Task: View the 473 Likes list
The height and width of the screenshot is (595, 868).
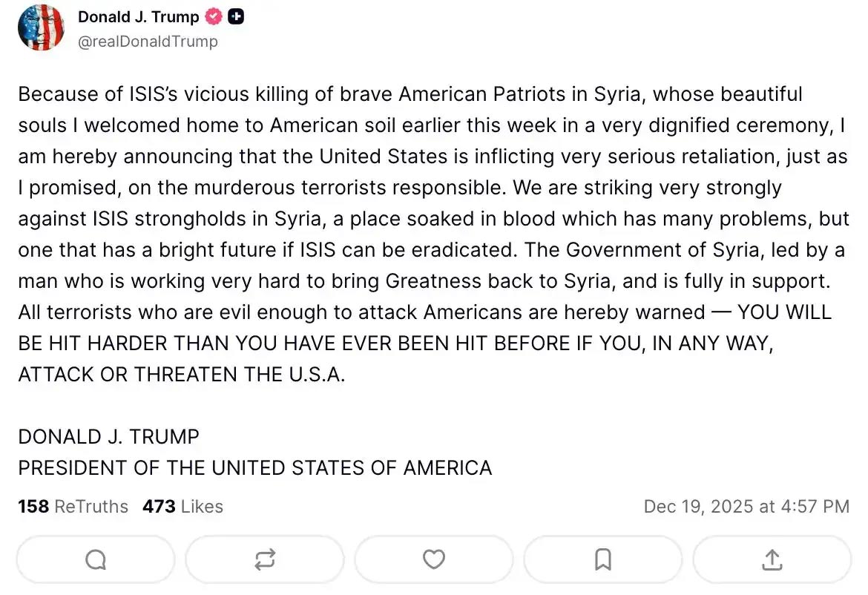Action: pyautogui.click(x=183, y=507)
